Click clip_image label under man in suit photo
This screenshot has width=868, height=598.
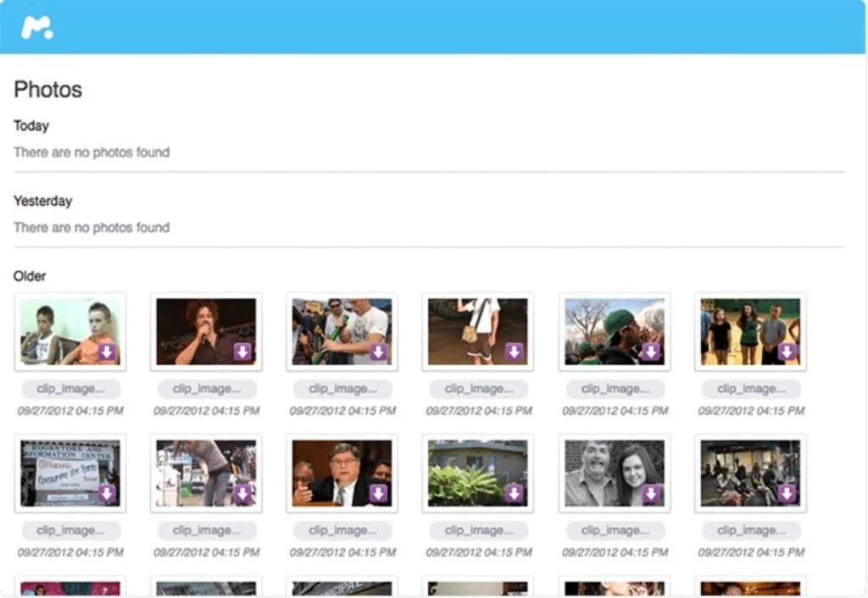(342, 530)
